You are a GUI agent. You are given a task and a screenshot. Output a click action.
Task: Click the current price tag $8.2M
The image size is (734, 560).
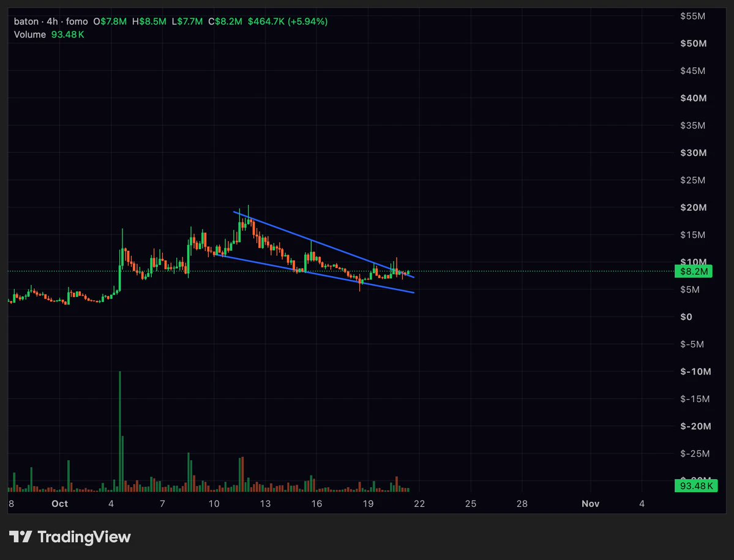(x=693, y=271)
